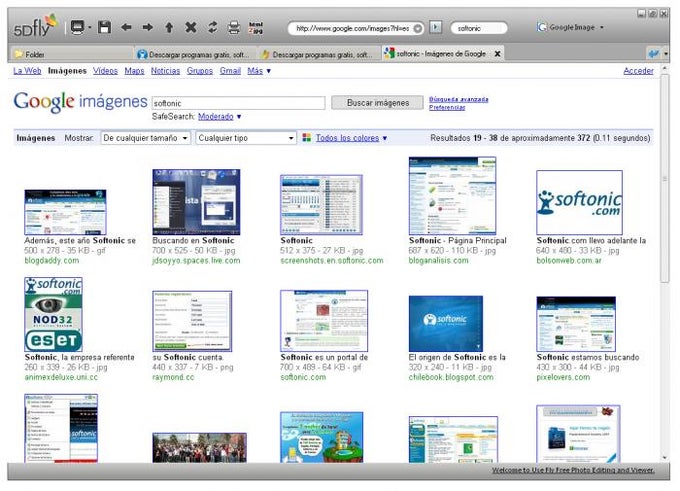Open Todos los colores color filter
Screen dimensions: 680x491
(351, 138)
